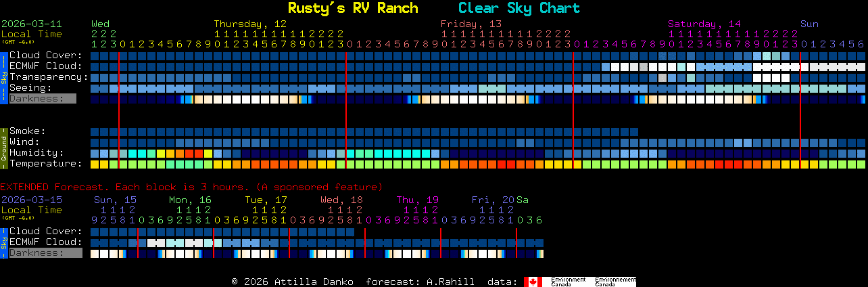Open the Clear Sky Chart title link
Image resolution: width=868 pixels, height=287 pixels.
[x=519, y=8]
